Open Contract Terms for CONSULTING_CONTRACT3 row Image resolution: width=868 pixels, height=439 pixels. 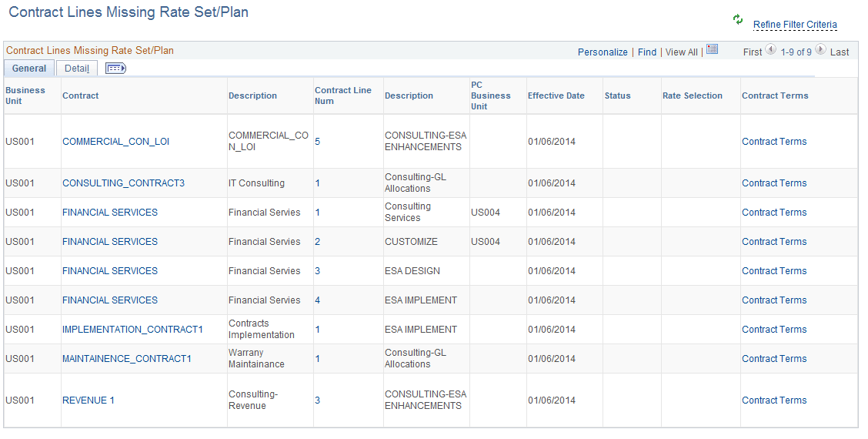(774, 183)
